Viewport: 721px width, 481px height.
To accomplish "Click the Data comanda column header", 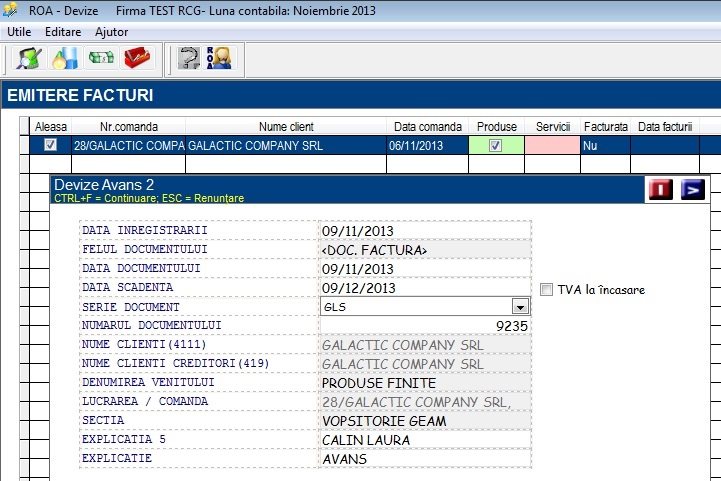I will [428, 126].
